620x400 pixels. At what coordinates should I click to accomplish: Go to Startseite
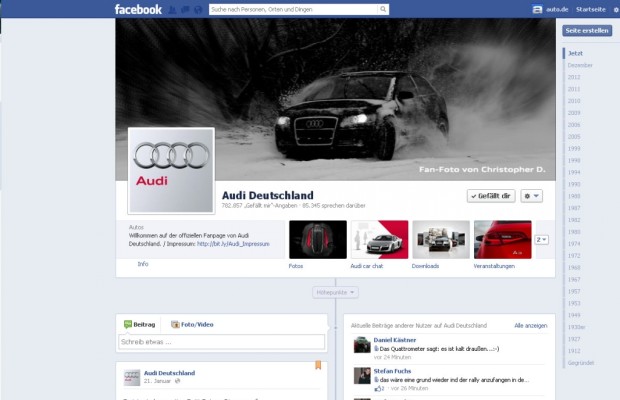tap(590, 9)
